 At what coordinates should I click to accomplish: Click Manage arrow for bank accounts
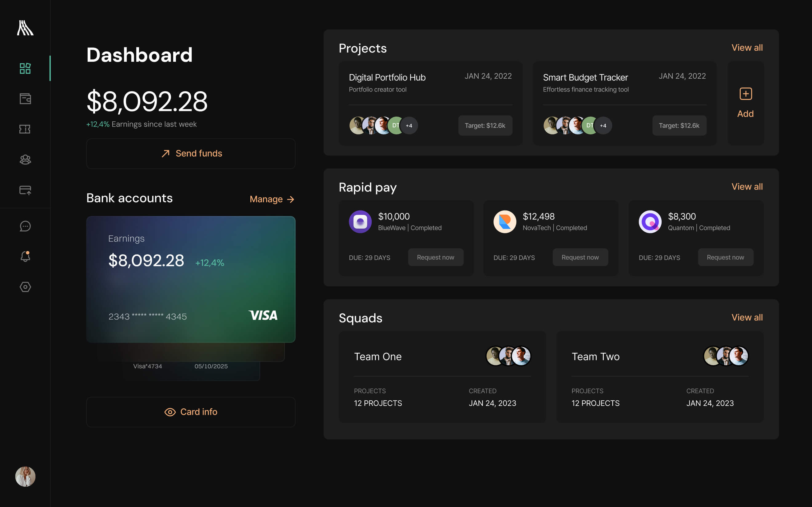[272, 199]
